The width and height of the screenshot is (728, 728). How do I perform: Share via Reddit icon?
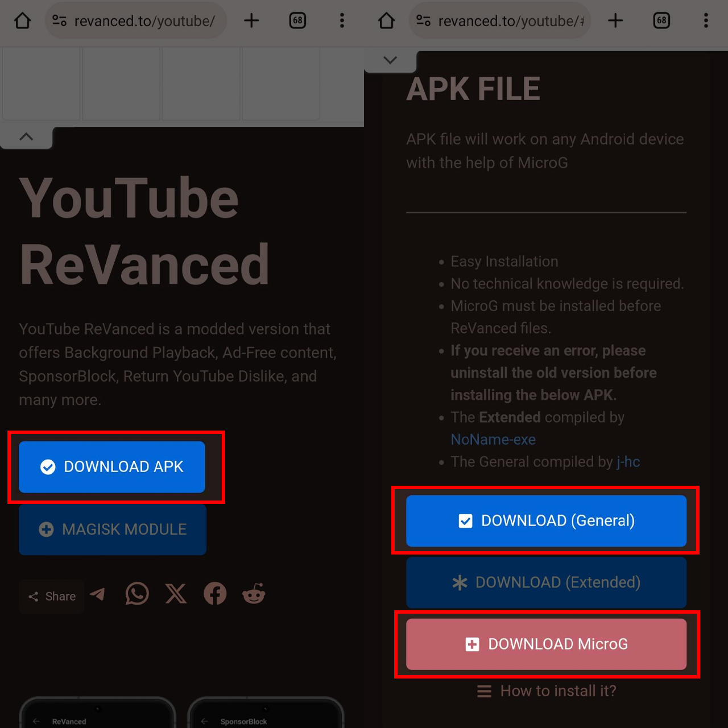click(254, 594)
